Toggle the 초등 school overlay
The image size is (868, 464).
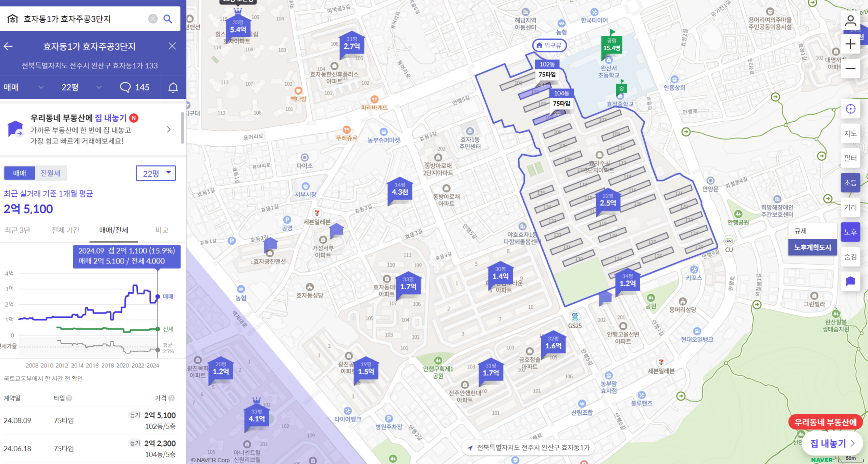click(x=850, y=183)
